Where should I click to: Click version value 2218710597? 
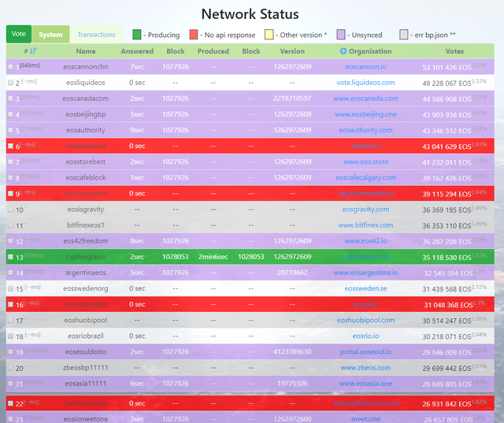pos(292,98)
